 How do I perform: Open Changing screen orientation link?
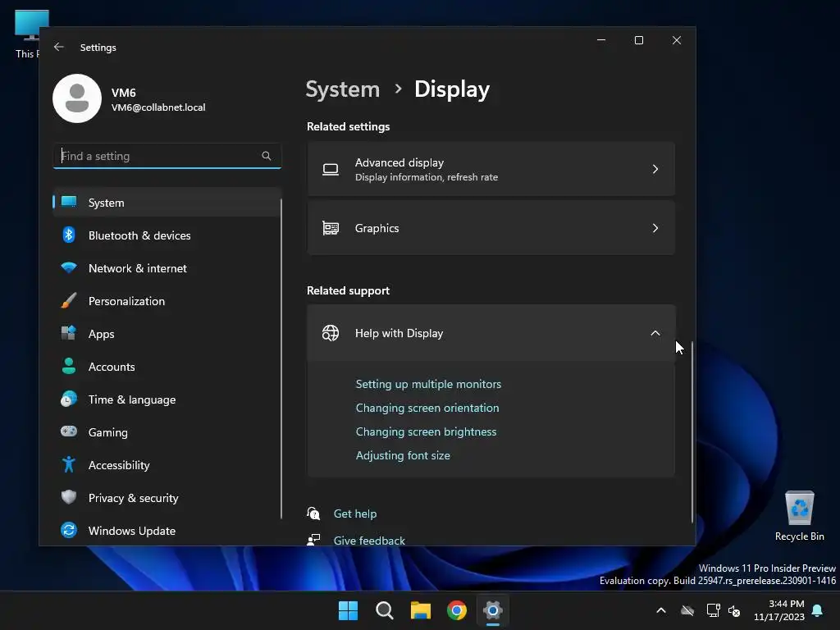click(x=427, y=408)
